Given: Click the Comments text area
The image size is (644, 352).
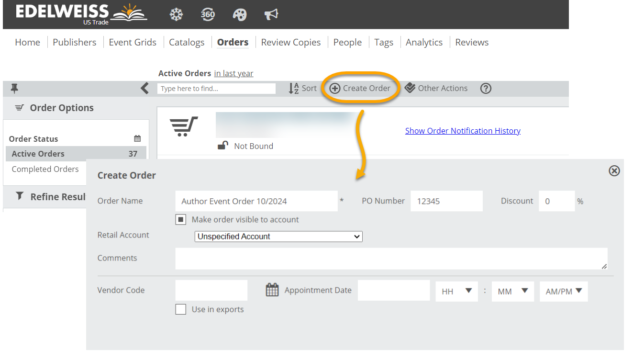Looking at the screenshot, I should coord(391,259).
